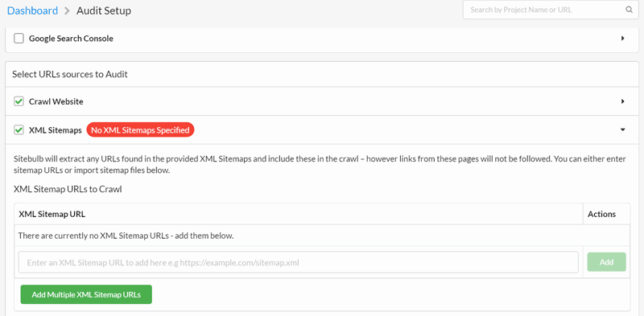The height and width of the screenshot is (316, 644).
Task: Click the No XML Sitemaps Specified badge
Action: 140,130
